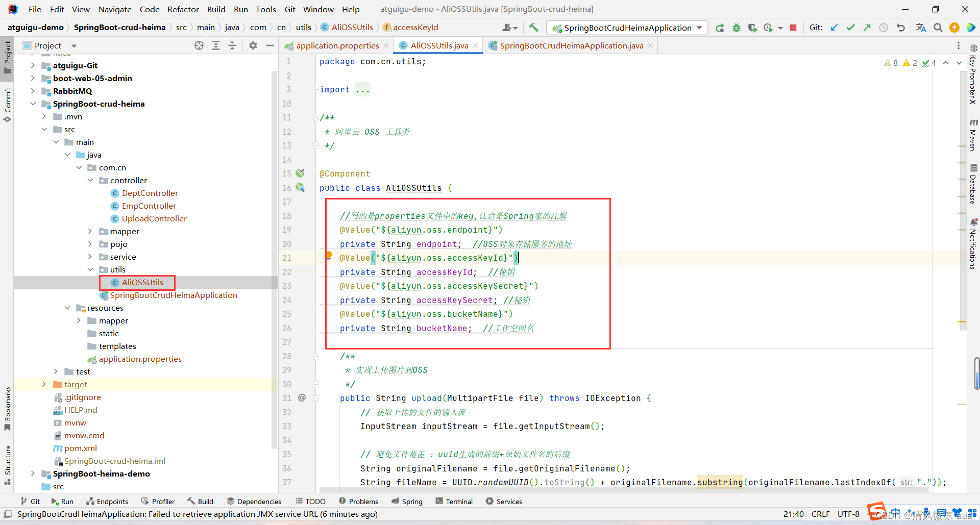Start debugging with the bug icon
Image resolution: width=980 pixels, height=525 pixels.
pos(737,28)
